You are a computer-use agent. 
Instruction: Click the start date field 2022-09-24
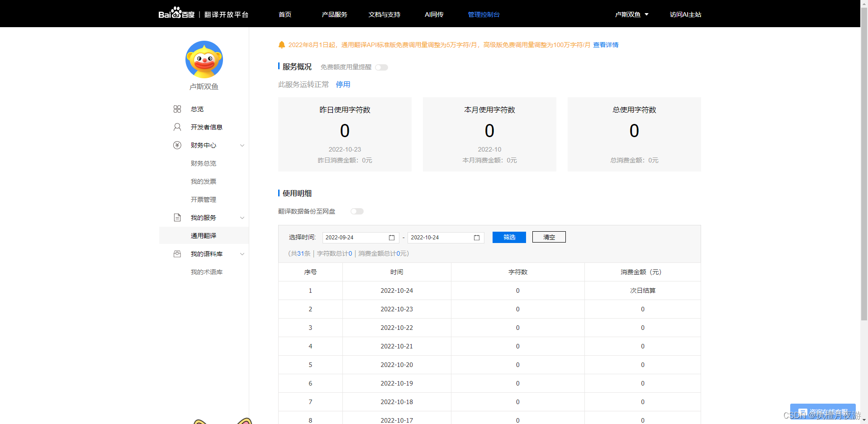360,238
